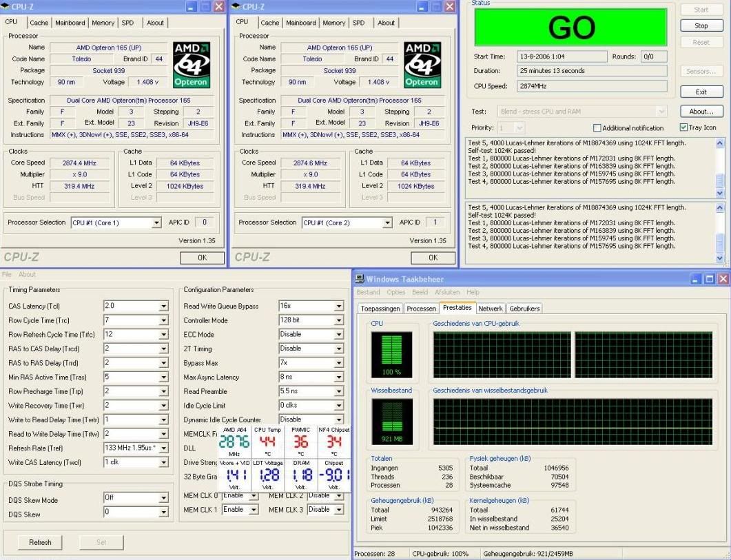Click Start Time field 13-8-2006 1:04
The image size is (731, 560).
(x=562, y=56)
